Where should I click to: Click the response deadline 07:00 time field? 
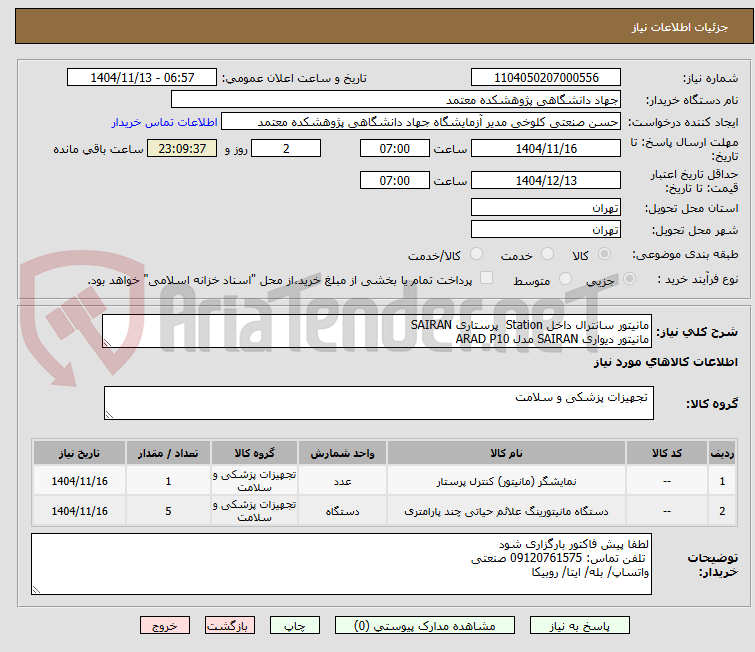tap(394, 148)
